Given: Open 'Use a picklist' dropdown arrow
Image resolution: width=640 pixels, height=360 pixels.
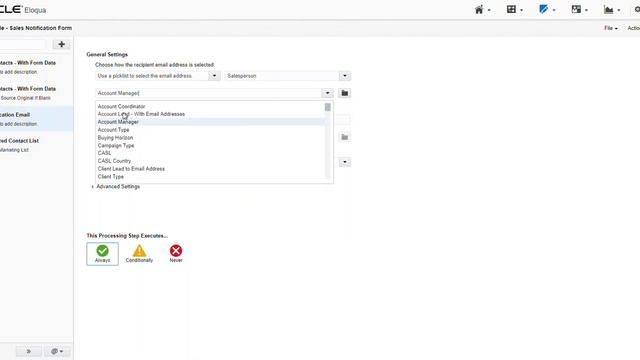Looking at the screenshot, I should (x=214, y=76).
